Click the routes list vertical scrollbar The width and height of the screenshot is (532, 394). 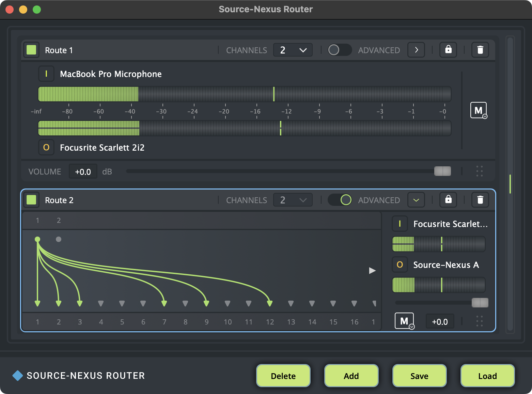[x=510, y=184]
